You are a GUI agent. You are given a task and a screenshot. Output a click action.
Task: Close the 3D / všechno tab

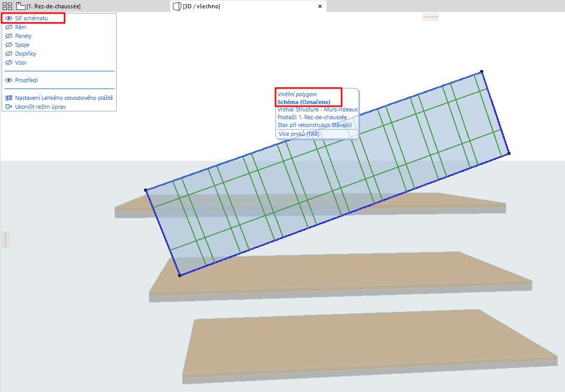pyautogui.click(x=320, y=6)
